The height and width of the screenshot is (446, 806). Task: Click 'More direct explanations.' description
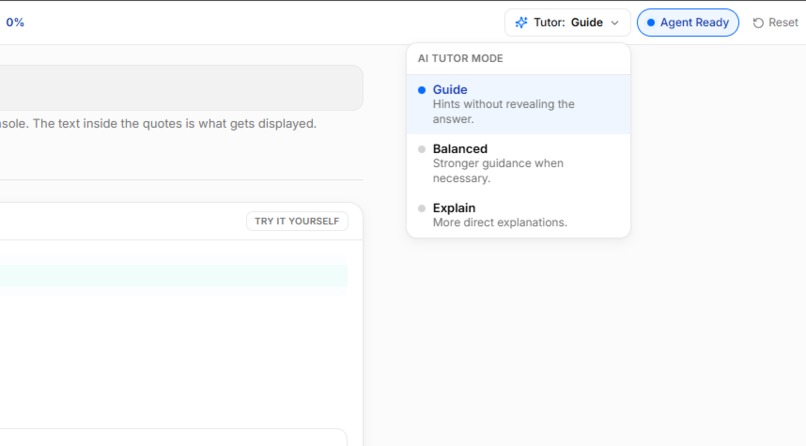coord(500,222)
